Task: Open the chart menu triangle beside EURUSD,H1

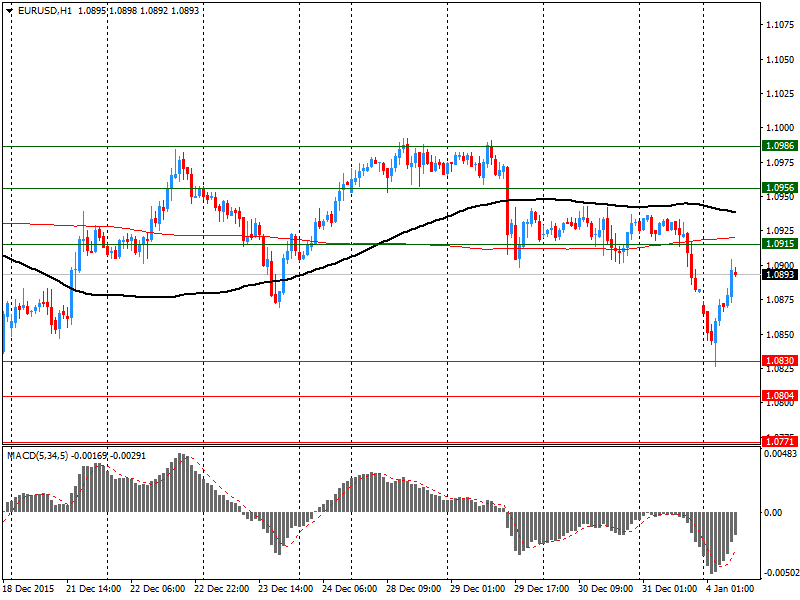Action: pos(9,11)
